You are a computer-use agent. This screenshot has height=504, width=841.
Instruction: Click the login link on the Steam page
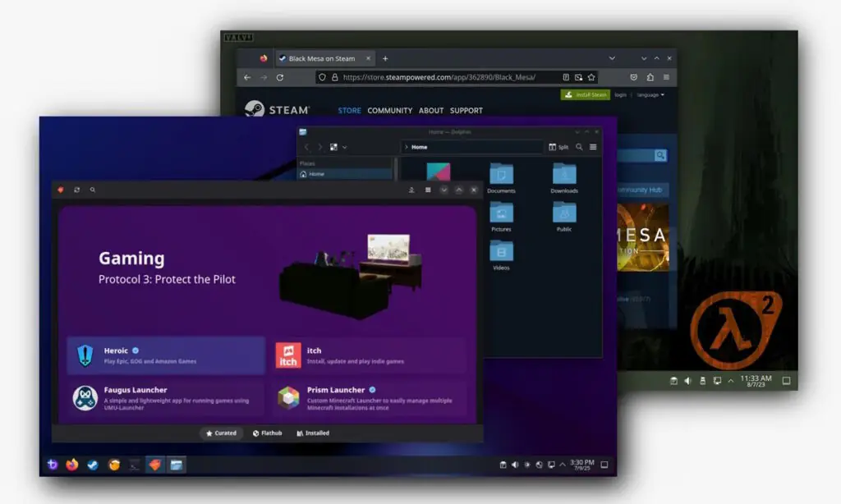pos(620,94)
